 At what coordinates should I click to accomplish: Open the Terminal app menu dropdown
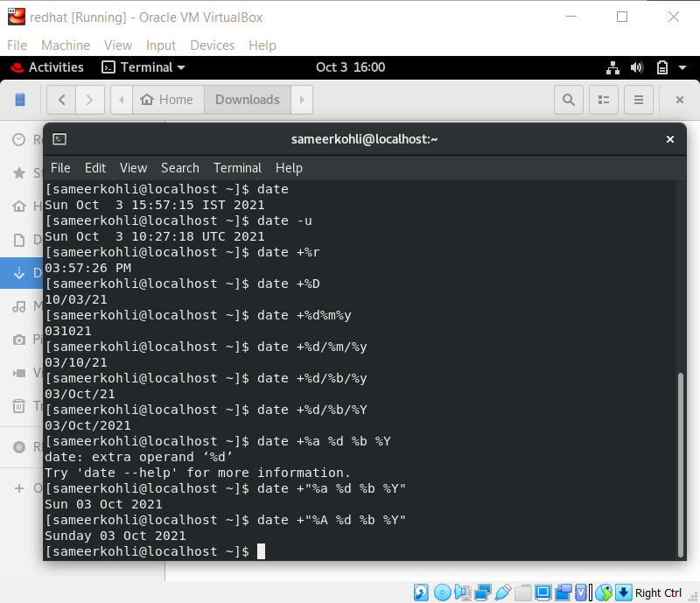point(143,67)
